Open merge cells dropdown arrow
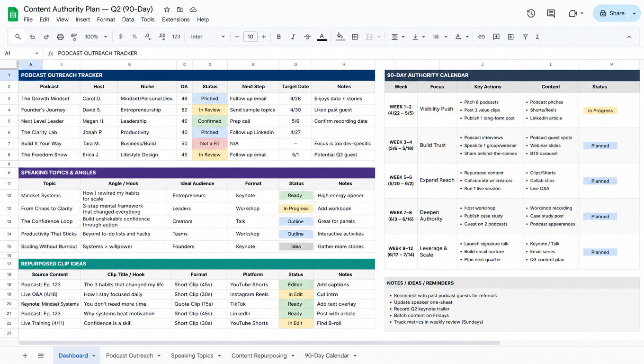 pos(379,36)
